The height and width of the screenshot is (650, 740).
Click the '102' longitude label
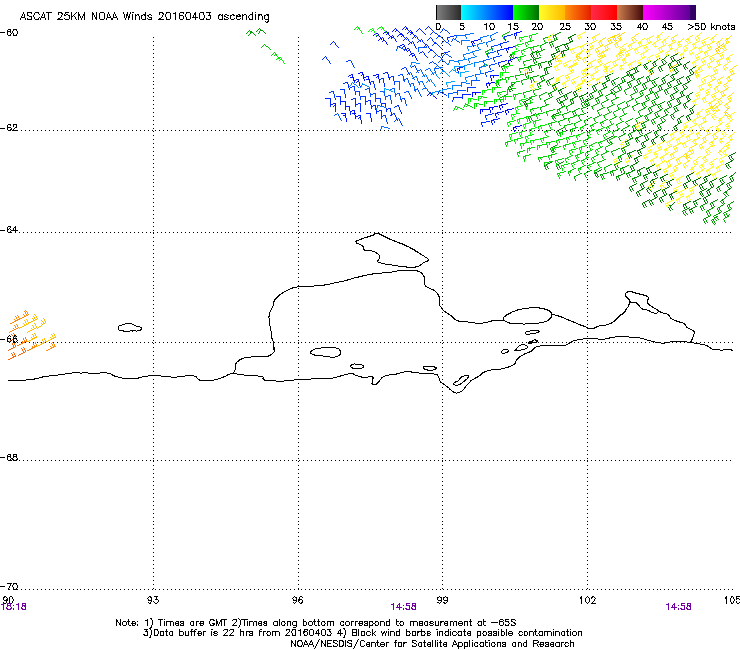coord(587,600)
